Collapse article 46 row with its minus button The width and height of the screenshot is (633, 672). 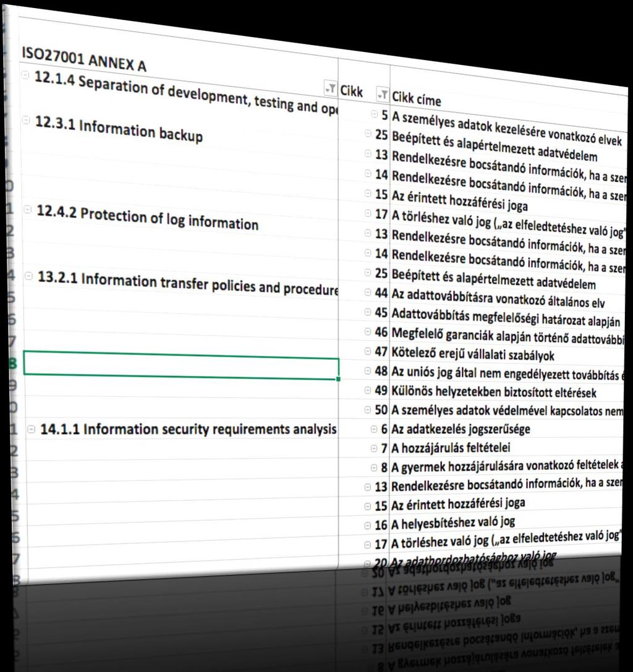pyautogui.click(x=368, y=332)
